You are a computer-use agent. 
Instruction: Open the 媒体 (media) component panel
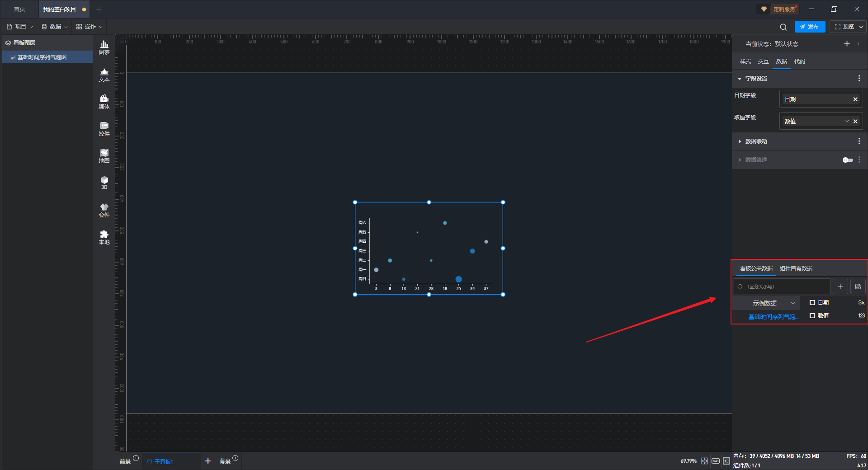coord(104,102)
